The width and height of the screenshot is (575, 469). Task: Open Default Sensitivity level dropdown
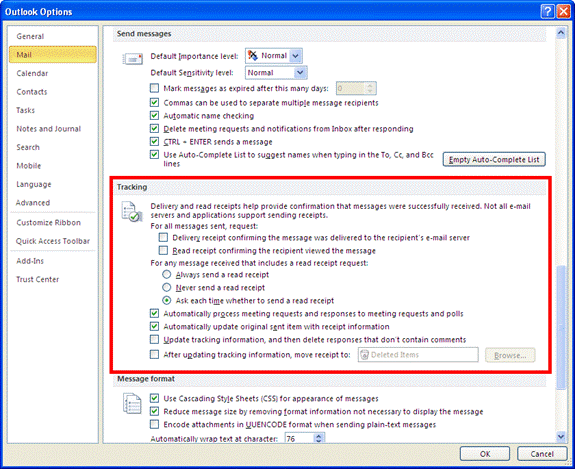point(300,73)
